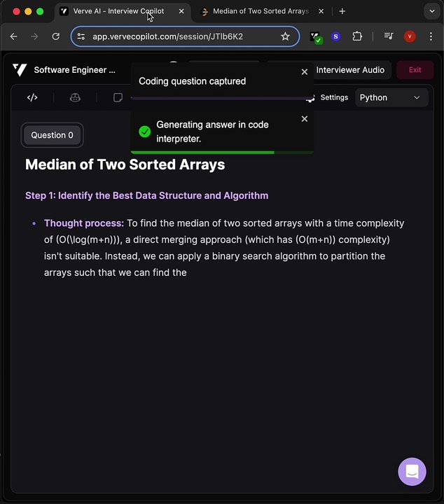Screen dimensions: 444x504
Task: Switch to Median of Two Sorted Arrays tab
Action: tap(259, 11)
